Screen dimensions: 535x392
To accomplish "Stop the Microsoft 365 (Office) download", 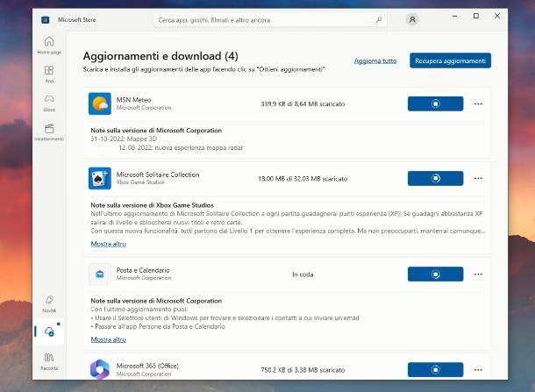I will 435,369.
